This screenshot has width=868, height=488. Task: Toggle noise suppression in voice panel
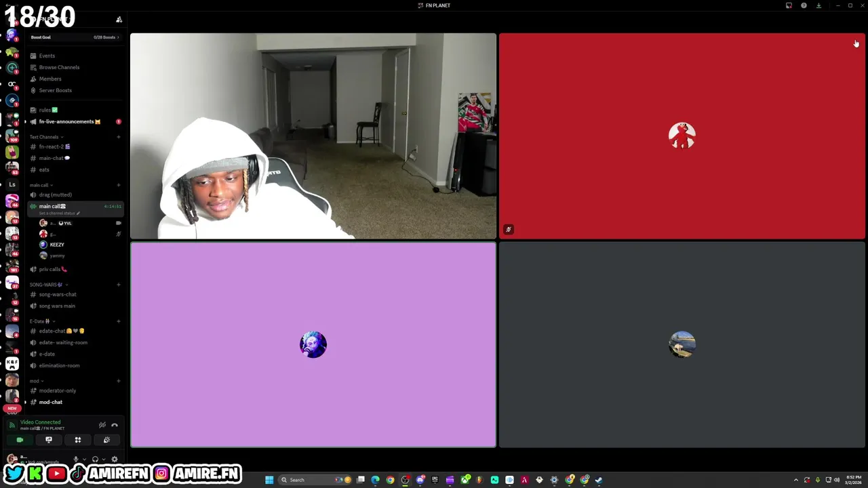tap(102, 425)
